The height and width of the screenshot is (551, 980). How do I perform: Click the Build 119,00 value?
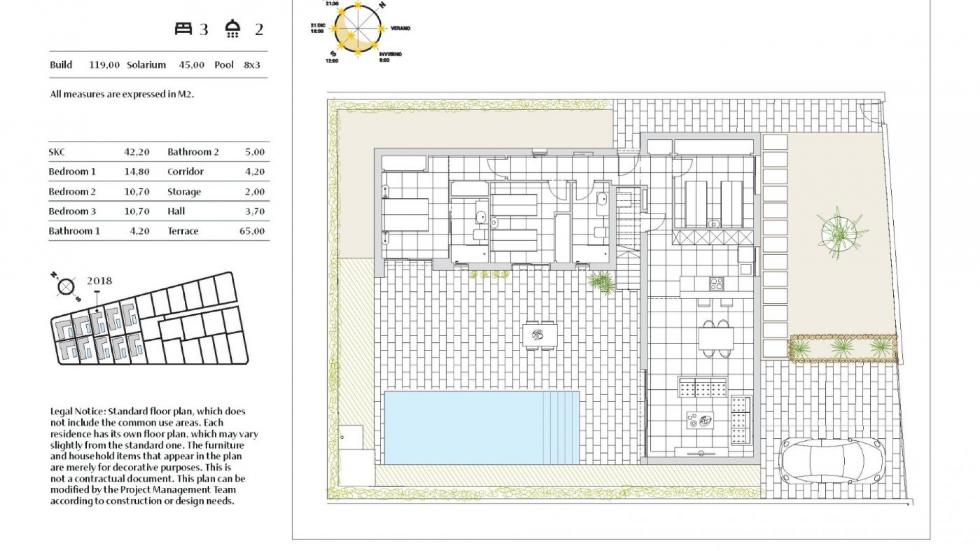pyautogui.click(x=104, y=65)
